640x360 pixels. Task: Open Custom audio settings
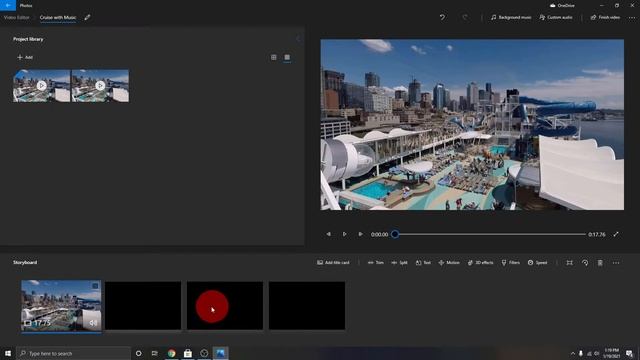tap(556, 18)
